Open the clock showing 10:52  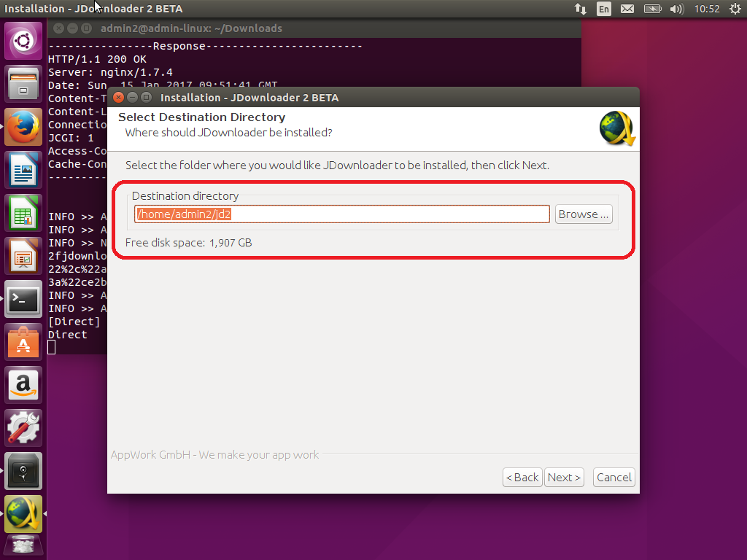tap(706, 9)
